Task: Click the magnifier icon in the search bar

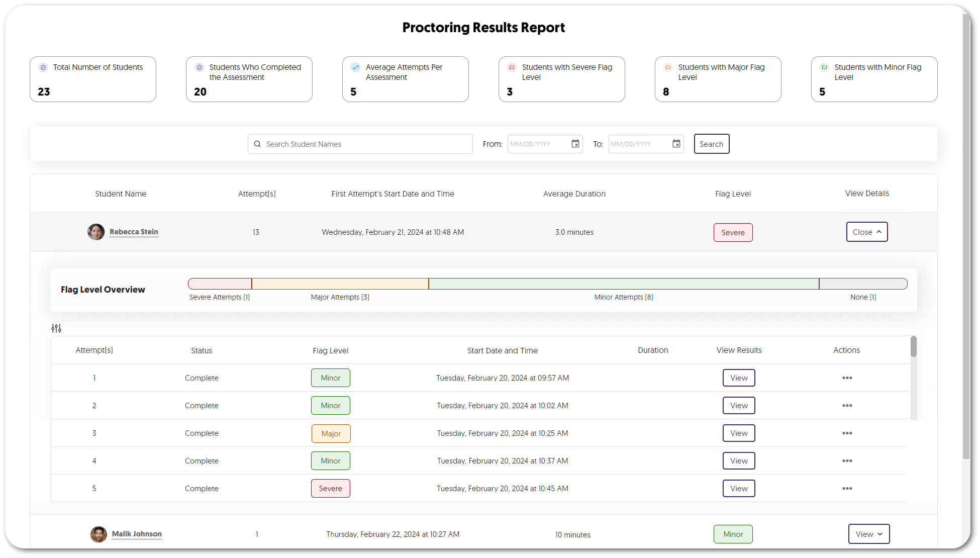Action: (257, 144)
